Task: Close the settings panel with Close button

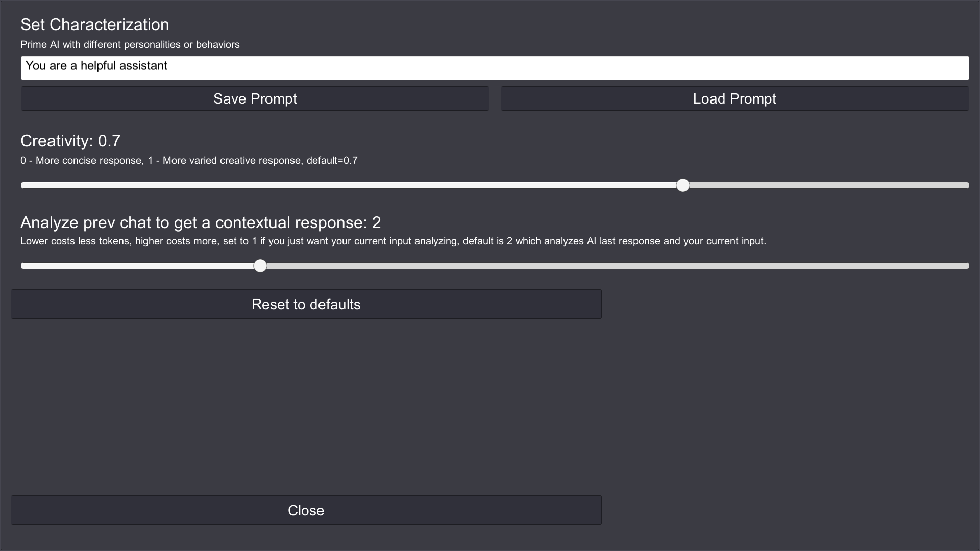Action: tap(306, 510)
